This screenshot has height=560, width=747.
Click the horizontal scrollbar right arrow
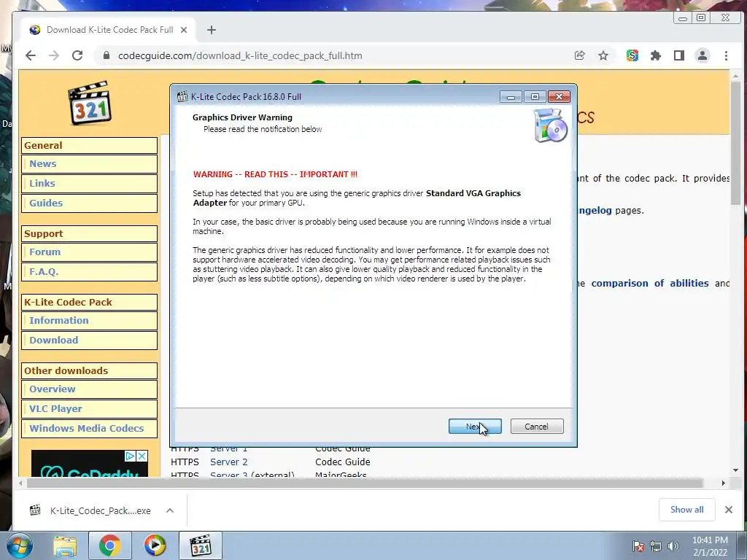pyautogui.click(x=723, y=483)
